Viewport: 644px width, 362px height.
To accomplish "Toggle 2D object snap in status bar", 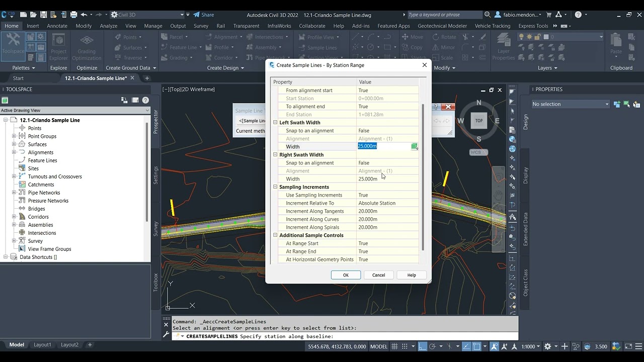I will (x=476, y=346).
